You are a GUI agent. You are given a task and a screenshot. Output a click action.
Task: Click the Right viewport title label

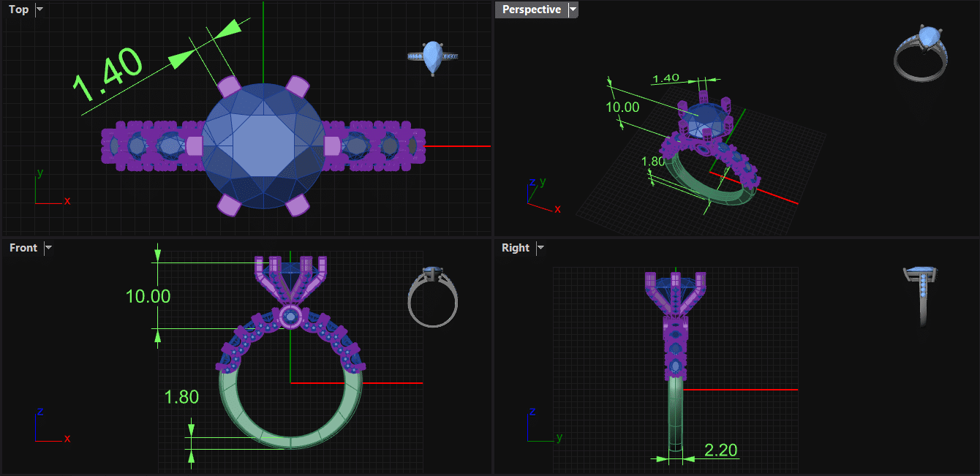coord(515,248)
